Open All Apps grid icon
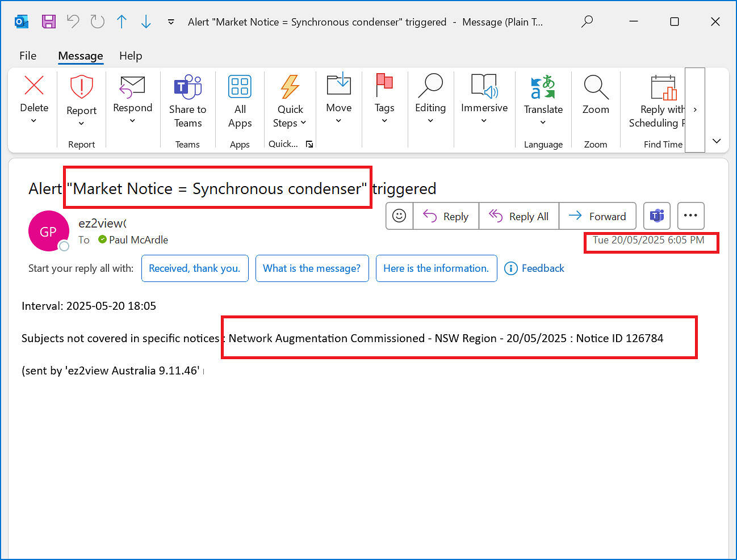 (x=240, y=87)
